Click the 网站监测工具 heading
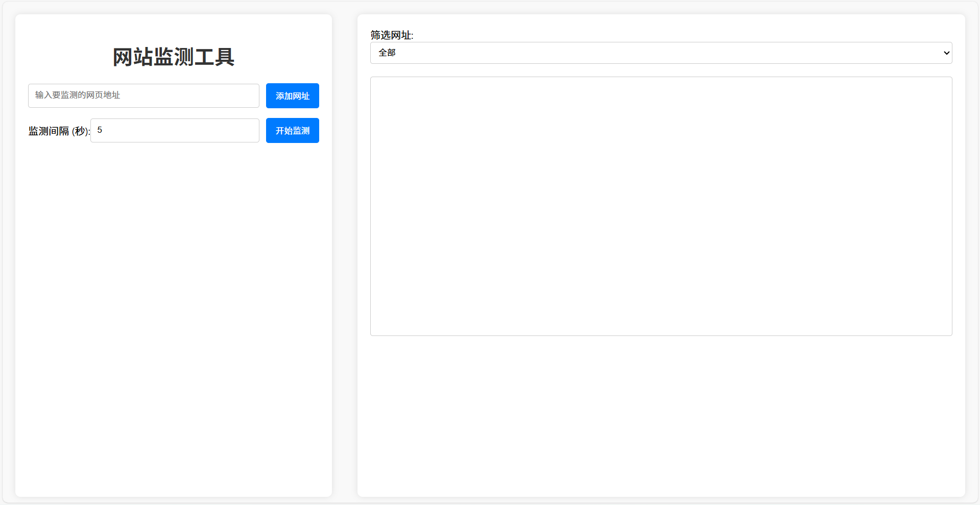The width and height of the screenshot is (980, 505). coord(174,57)
